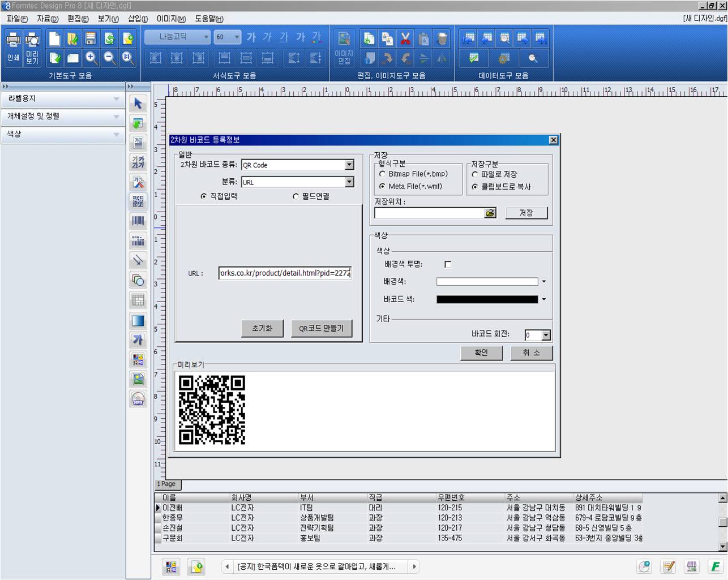The height and width of the screenshot is (580, 728).
Task: Click the 저장 save button
Action: point(526,213)
